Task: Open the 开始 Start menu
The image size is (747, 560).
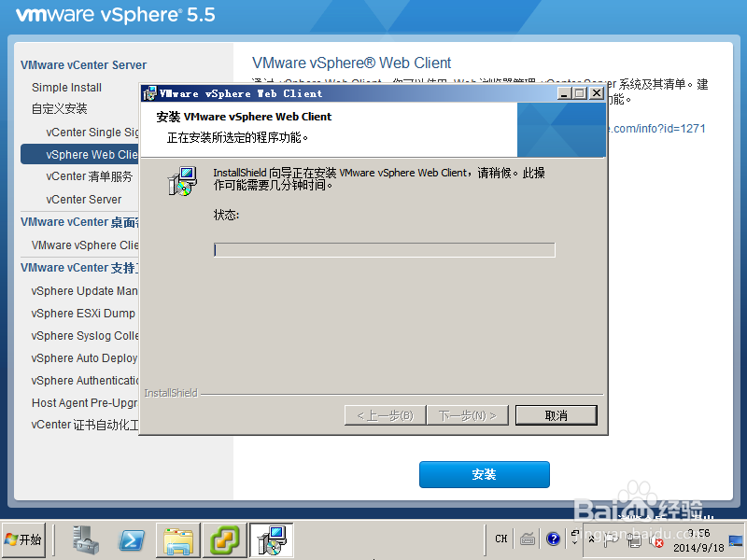Action: [x=25, y=539]
